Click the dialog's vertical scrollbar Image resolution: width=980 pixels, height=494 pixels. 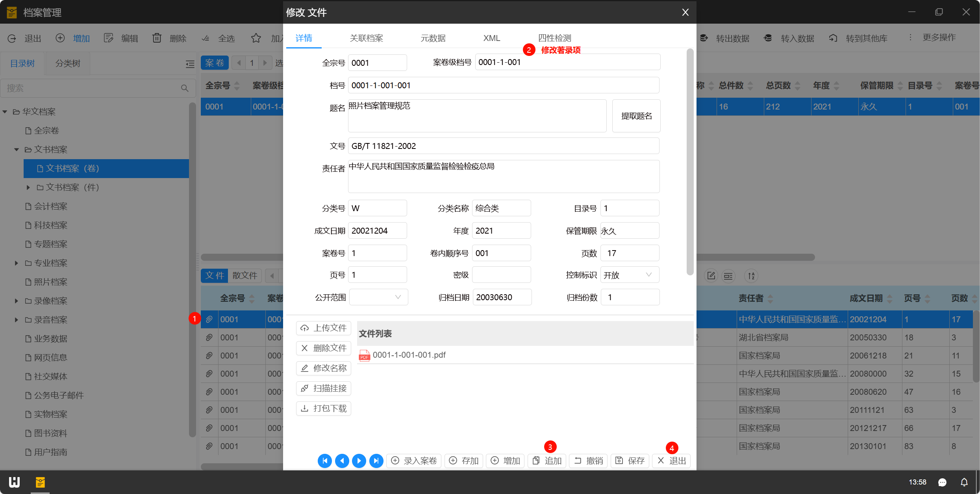point(690,162)
